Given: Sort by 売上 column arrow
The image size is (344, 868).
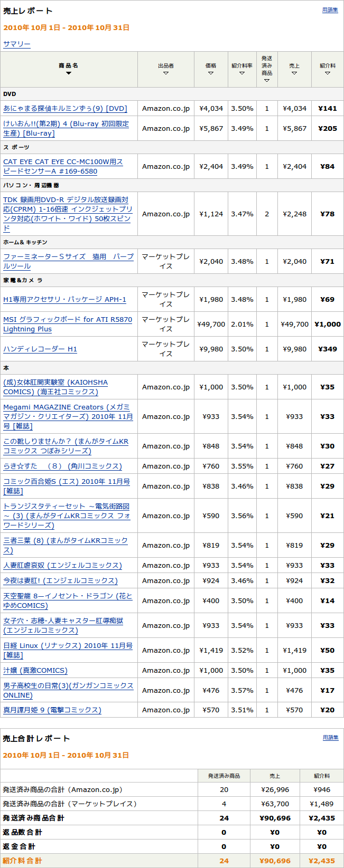Looking at the screenshot, I should coord(294,73).
